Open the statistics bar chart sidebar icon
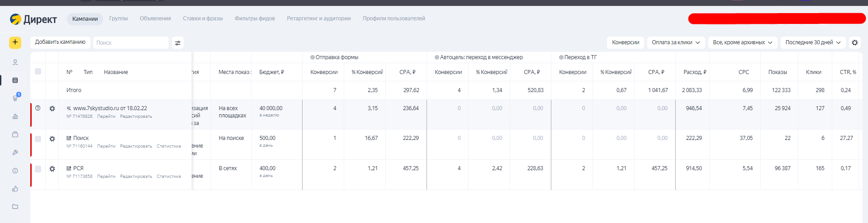The image size is (868, 223). [x=15, y=116]
